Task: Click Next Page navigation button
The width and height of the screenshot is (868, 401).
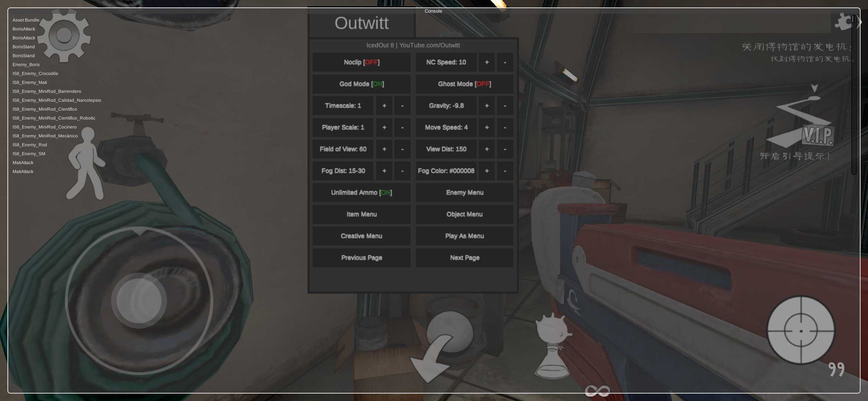Action: coord(464,258)
